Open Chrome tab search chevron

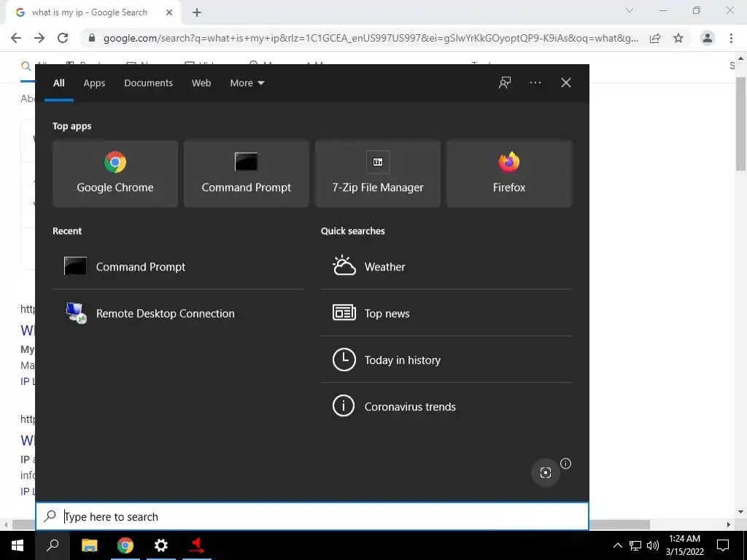630,10
